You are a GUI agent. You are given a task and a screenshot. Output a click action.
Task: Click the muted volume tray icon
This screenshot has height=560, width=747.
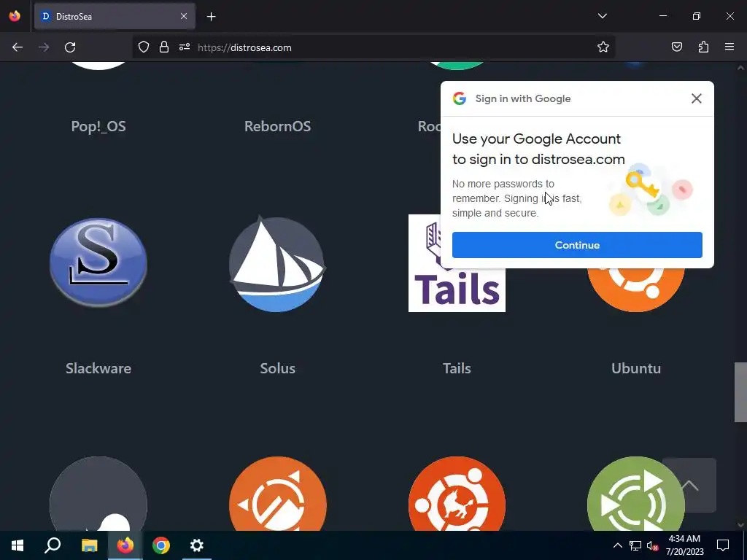653,545
